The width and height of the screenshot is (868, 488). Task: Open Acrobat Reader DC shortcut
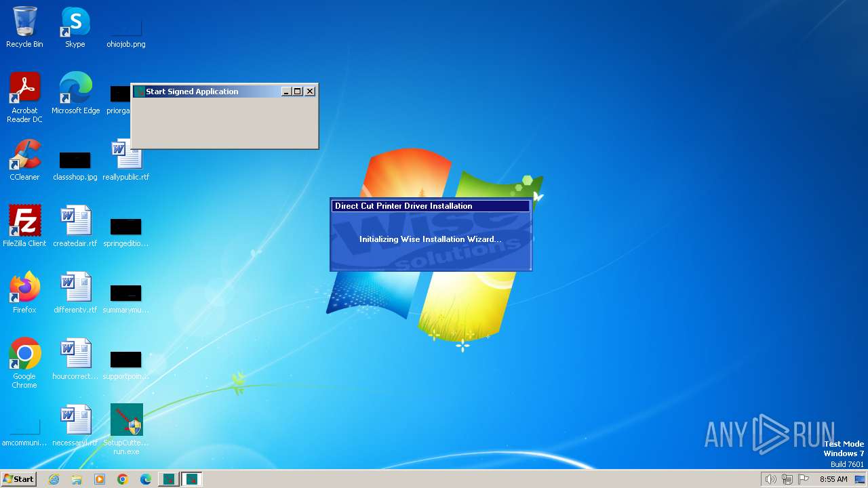(24, 98)
